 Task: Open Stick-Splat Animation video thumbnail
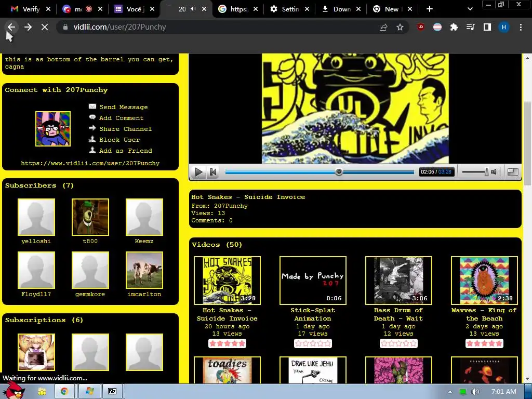click(x=313, y=281)
